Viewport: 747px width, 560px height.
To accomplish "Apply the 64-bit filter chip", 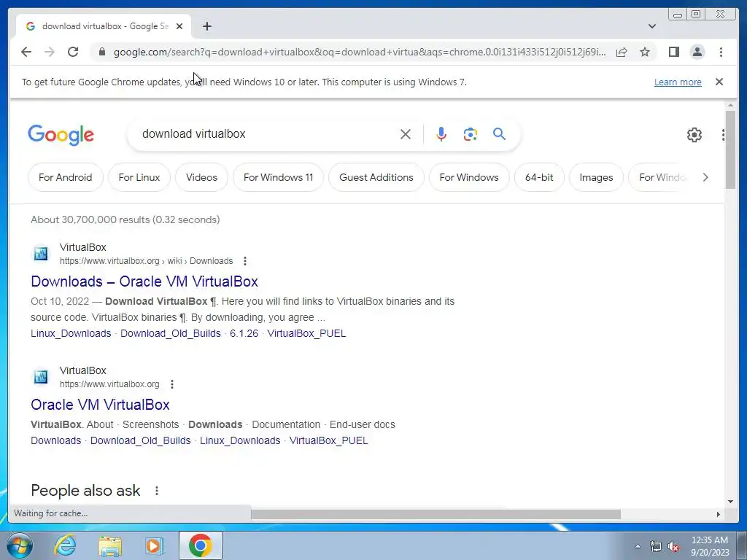I will [x=539, y=177].
